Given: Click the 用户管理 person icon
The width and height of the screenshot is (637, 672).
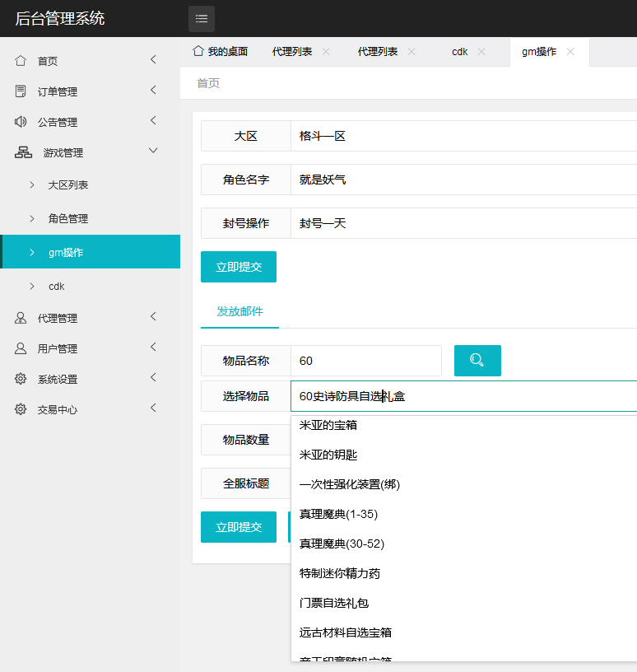Looking at the screenshot, I should coord(21,348).
